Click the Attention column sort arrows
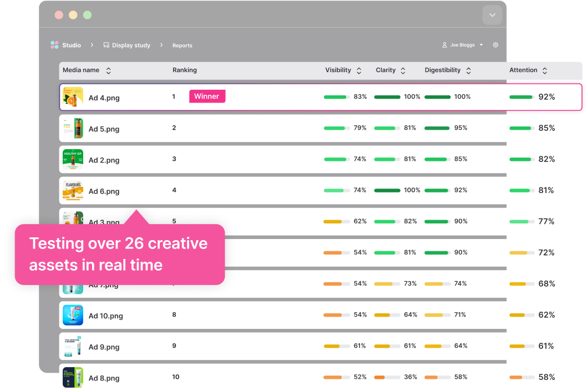Screen dimensions: 588x391 pyautogui.click(x=545, y=70)
